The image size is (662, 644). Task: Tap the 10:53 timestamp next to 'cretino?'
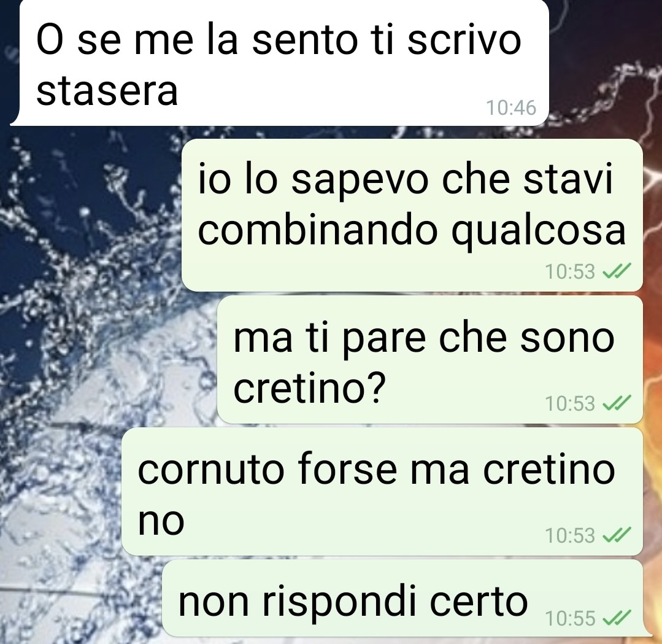pyautogui.click(x=570, y=403)
